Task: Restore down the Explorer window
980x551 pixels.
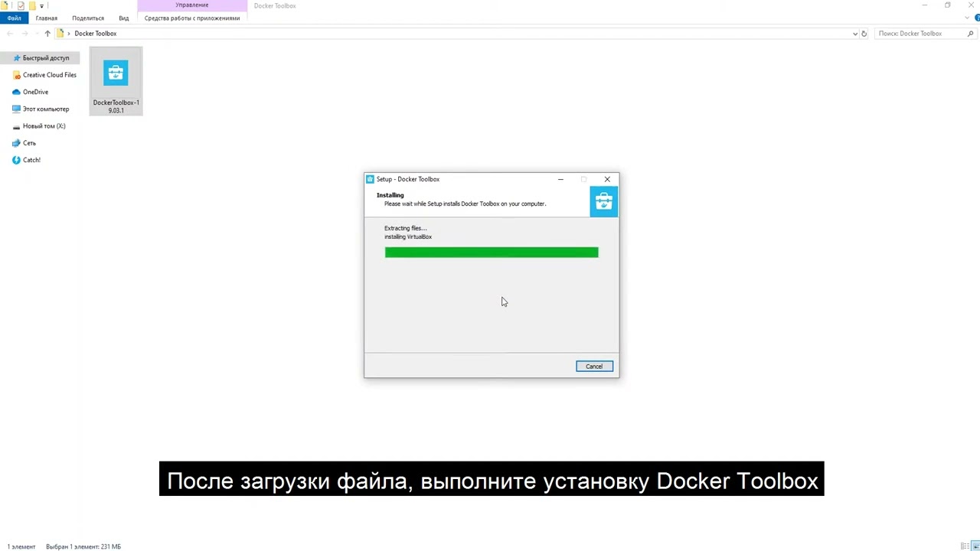Action: (x=947, y=5)
